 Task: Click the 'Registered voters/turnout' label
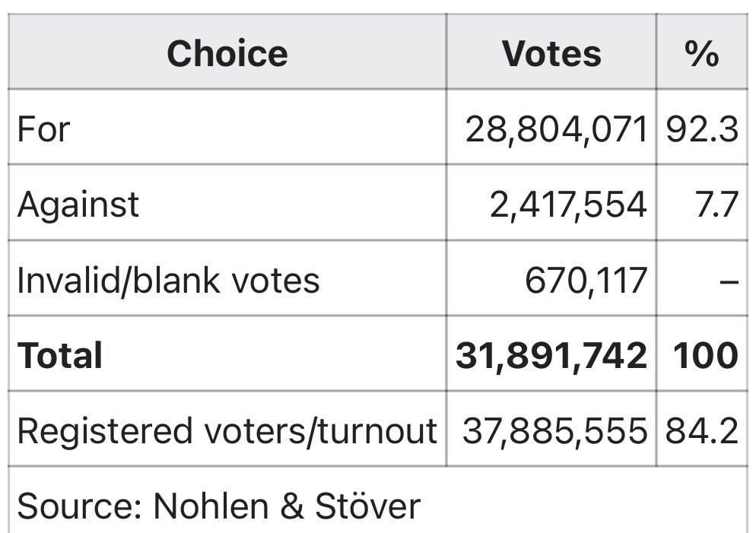coord(227,430)
